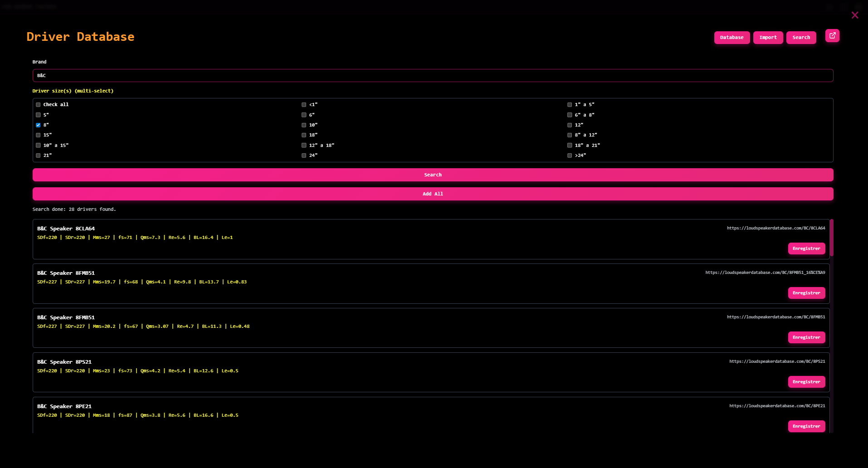Click the Brand input field
The height and width of the screenshot is (468, 868).
(433, 76)
